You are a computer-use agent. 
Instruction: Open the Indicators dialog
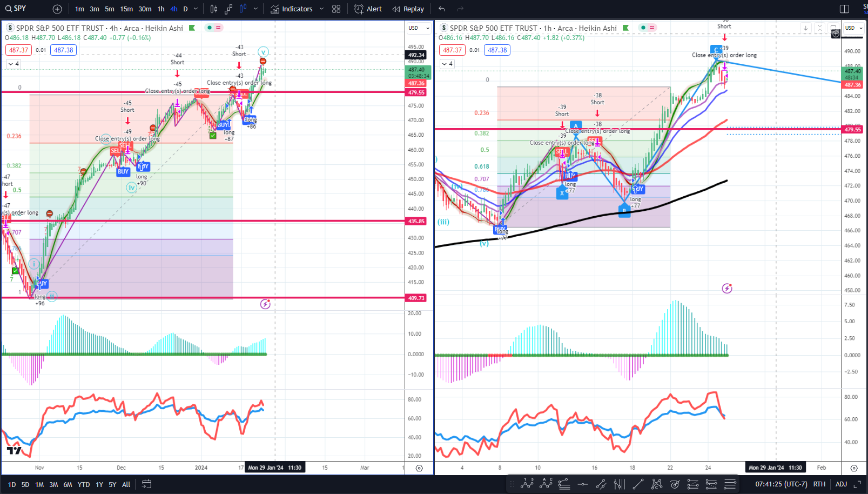click(x=292, y=9)
